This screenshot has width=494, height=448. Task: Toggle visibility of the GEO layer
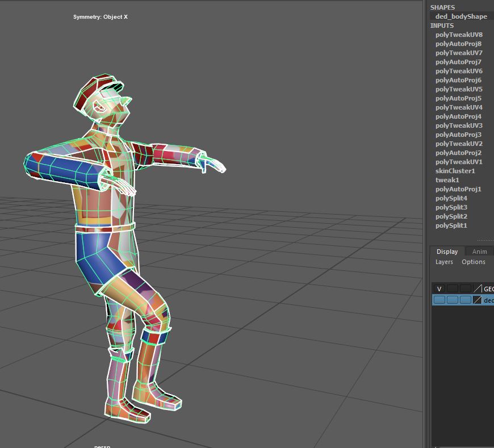(439, 289)
